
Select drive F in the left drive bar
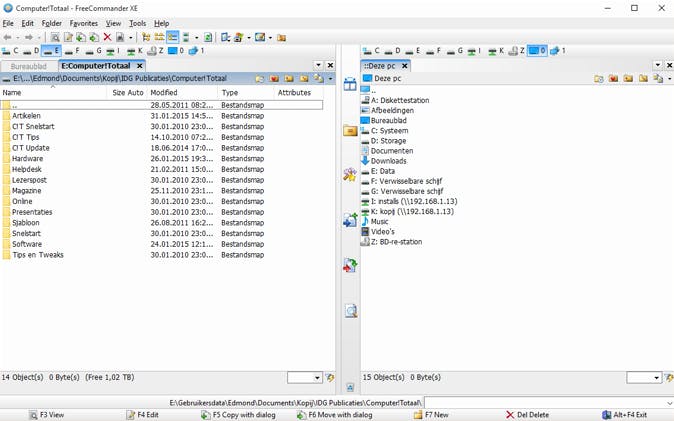[x=73, y=51]
